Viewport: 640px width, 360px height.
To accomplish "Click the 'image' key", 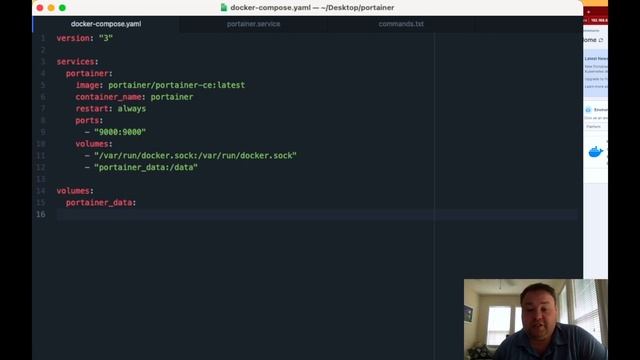I will coord(87,85).
